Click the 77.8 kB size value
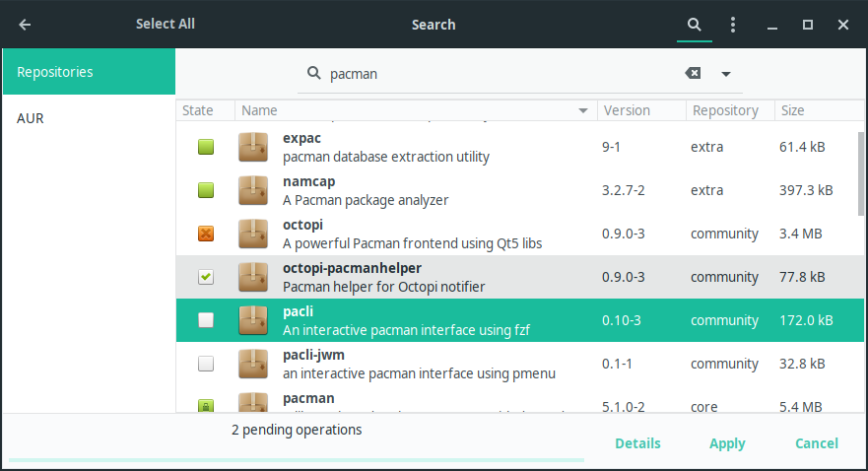 pos(802,277)
